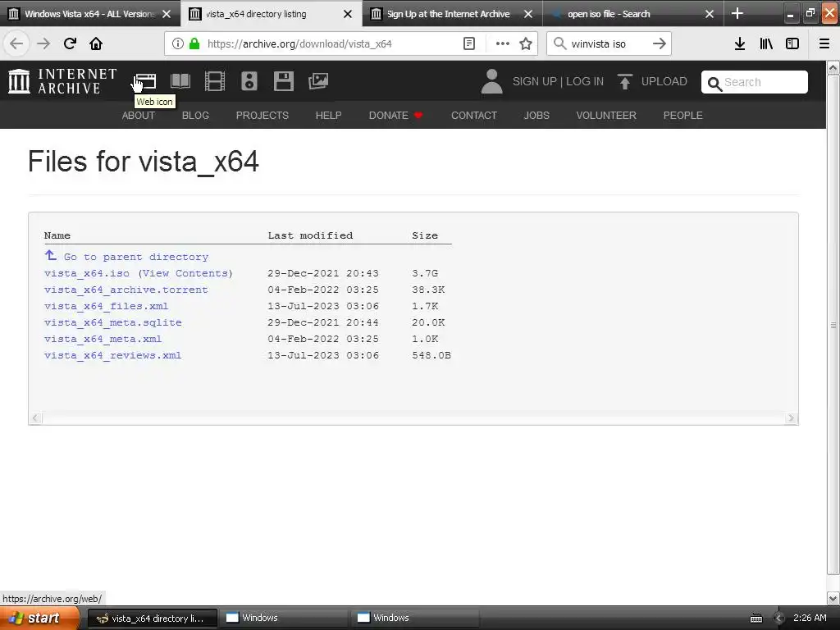Screen dimensions: 840x630
Task: Click the taskbar clock 2:26 AM
Action: click(x=810, y=618)
